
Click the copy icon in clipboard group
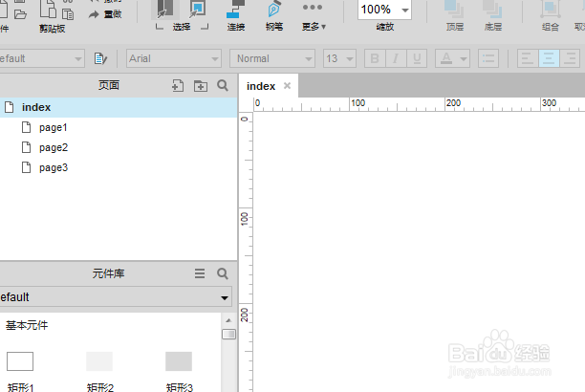click(x=68, y=14)
